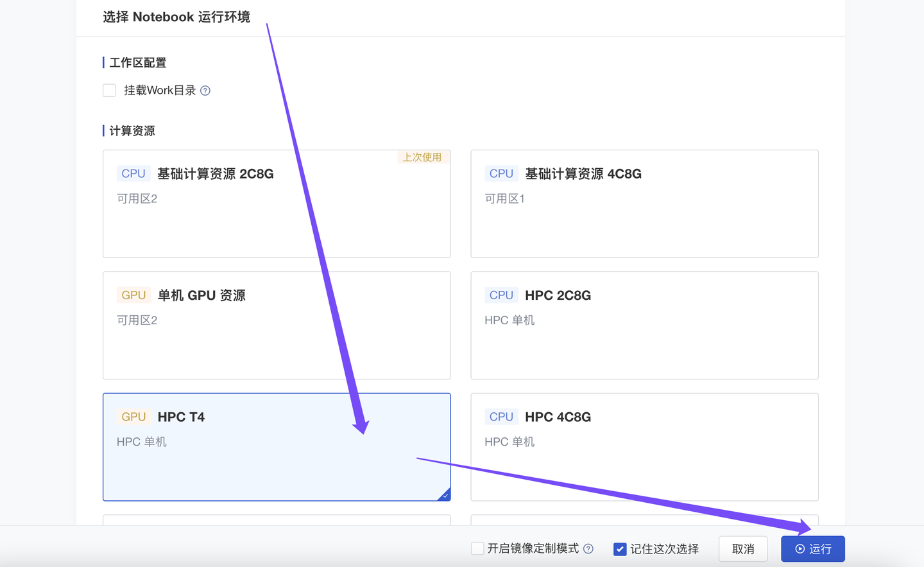924x567 pixels.
Task: Click 可用区2 under 单机 GPU 资源
Action: [x=137, y=320]
